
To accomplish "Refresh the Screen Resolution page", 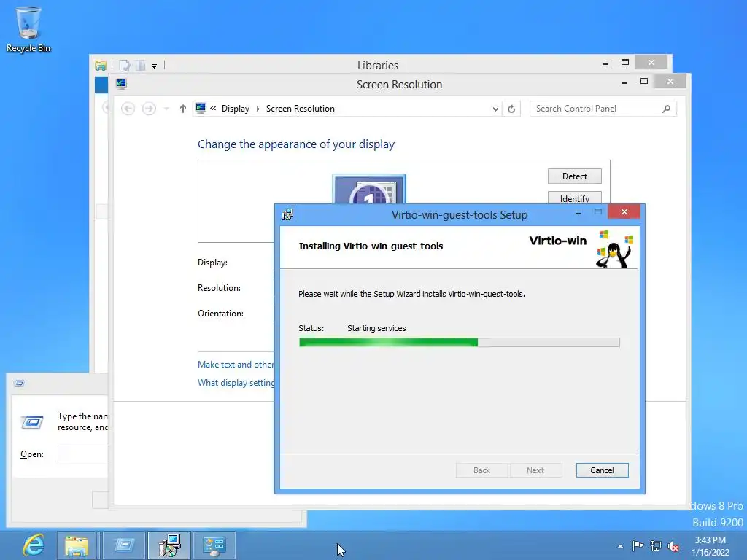I will [x=511, y=109].
